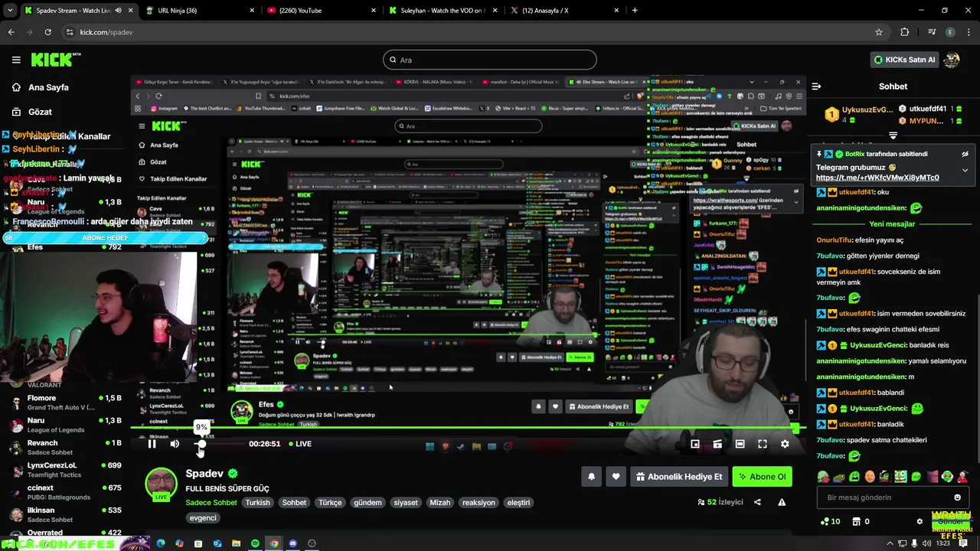
Task: Expand pinned message chevron
Action: (965, 170)
